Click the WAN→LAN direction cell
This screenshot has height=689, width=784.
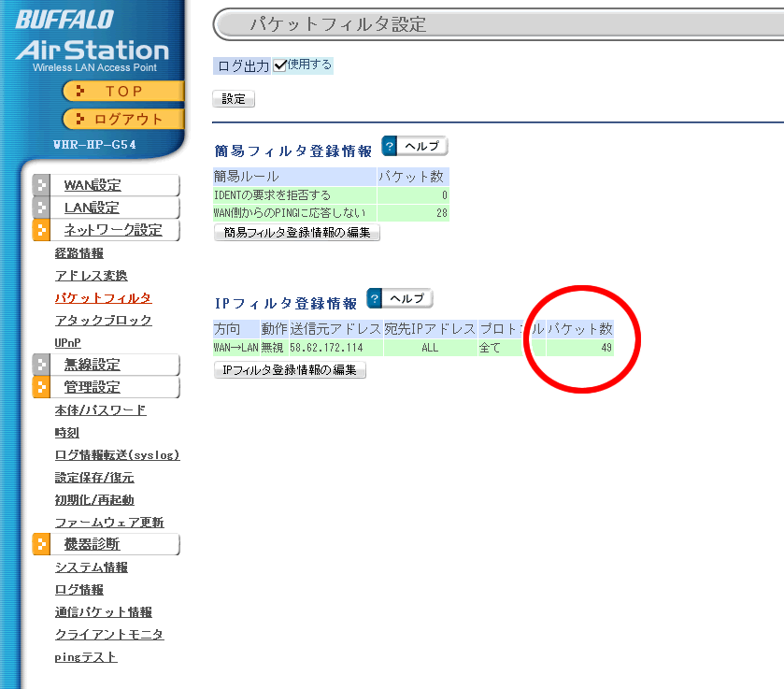pos(236,347)
